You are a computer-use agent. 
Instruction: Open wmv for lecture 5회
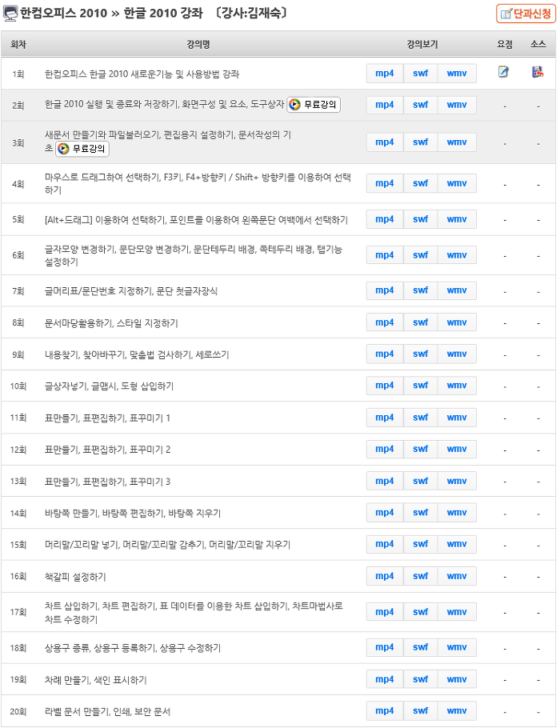click(x=457, y=219)
